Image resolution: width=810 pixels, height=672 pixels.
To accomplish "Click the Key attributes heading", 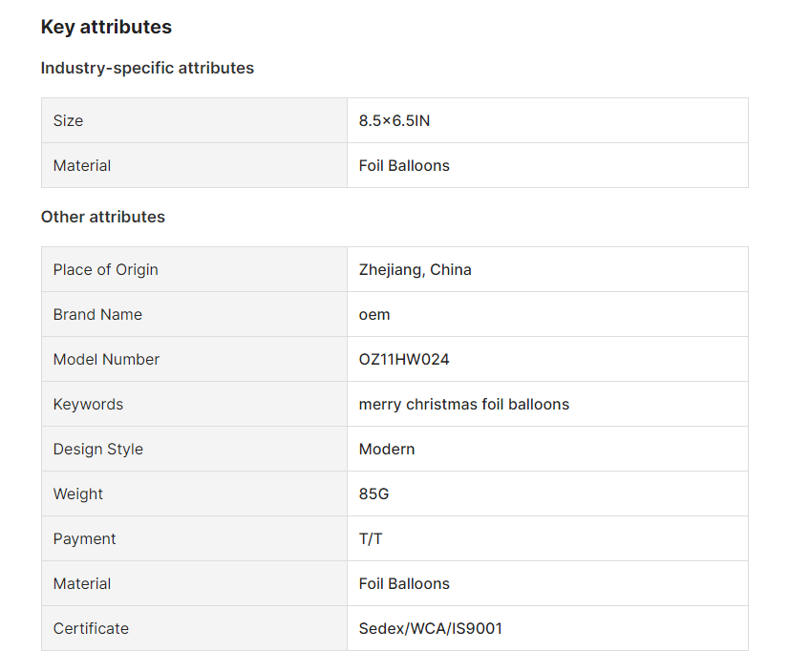I will coord(106,27).
